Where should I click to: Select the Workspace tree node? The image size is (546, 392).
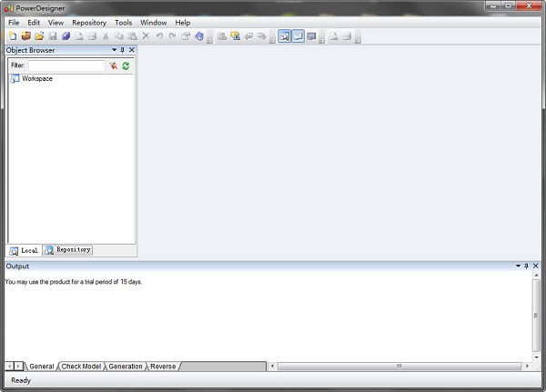point(37,79)
